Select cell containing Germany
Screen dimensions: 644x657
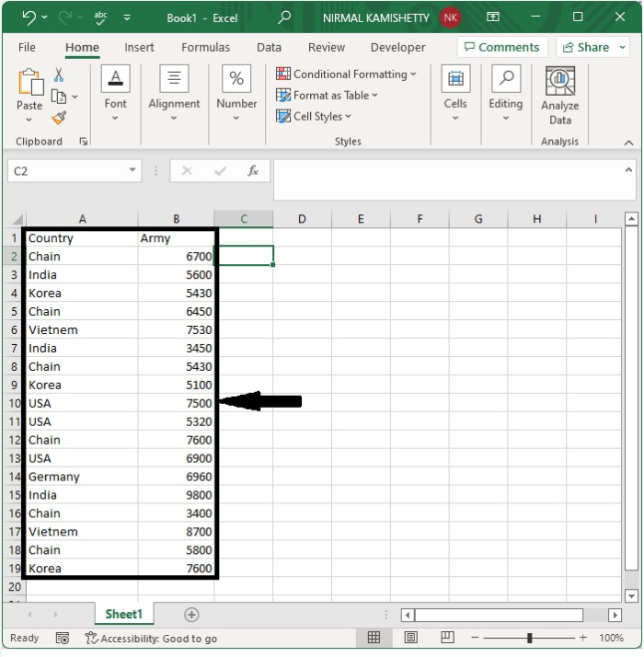coord(82,477)
